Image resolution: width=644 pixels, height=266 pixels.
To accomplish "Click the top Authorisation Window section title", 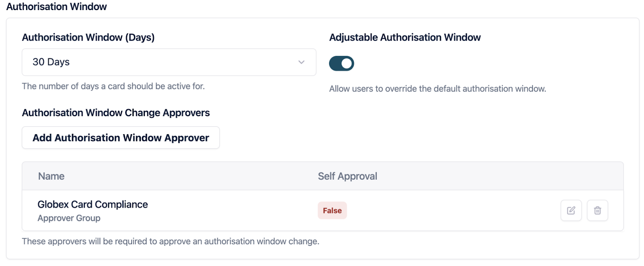I will (56, 7).
